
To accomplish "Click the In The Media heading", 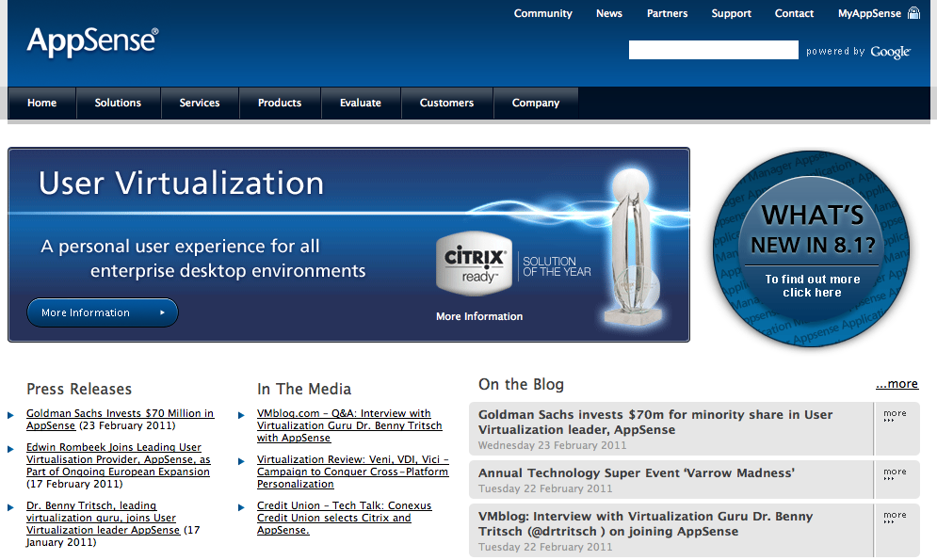I will pos(304,390).
